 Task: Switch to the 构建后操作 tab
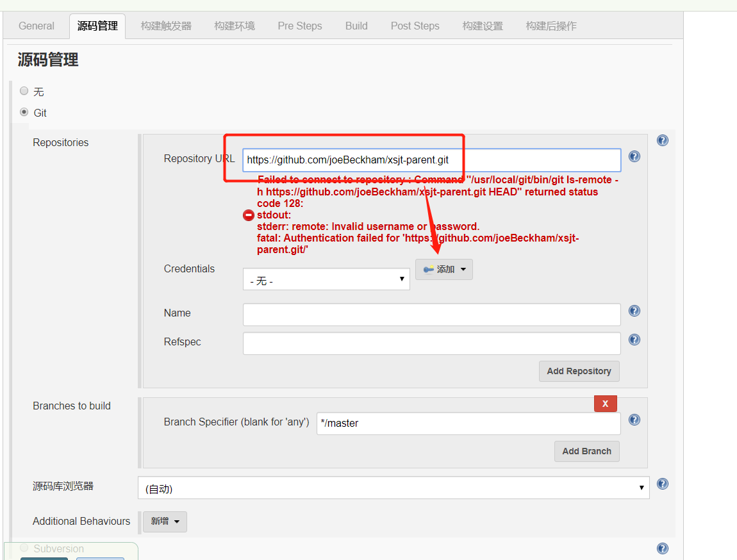click(x=551, y=26)
